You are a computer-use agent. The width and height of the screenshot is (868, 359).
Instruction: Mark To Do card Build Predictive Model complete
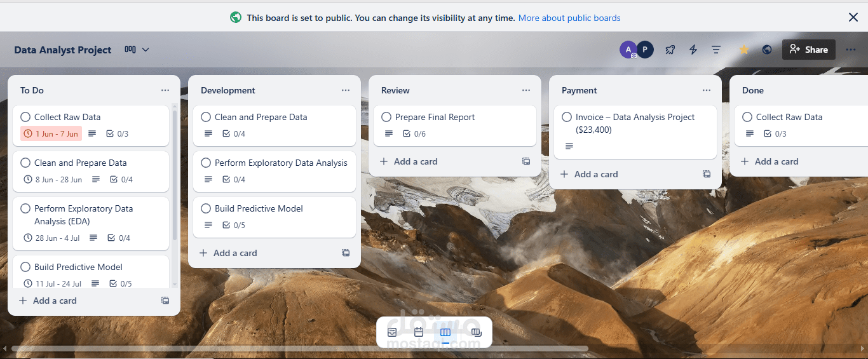[25, 267]
